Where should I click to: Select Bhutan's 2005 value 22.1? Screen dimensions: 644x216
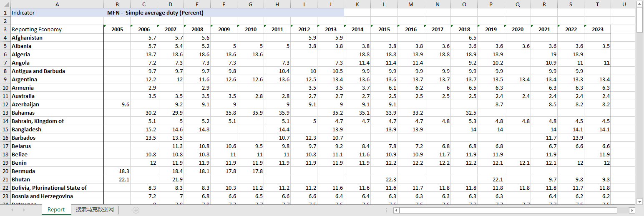click(x=117, y=179)
